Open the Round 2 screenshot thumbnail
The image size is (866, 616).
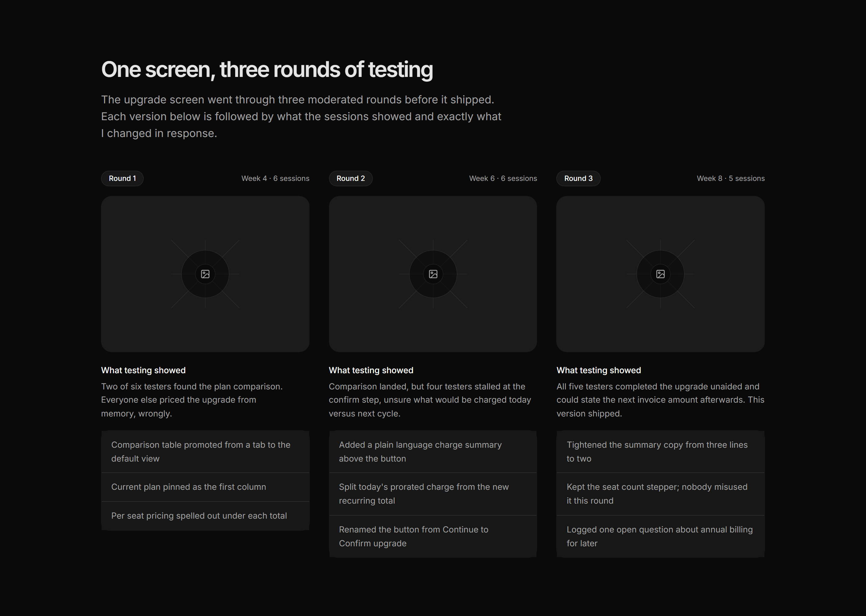(433, 274)
